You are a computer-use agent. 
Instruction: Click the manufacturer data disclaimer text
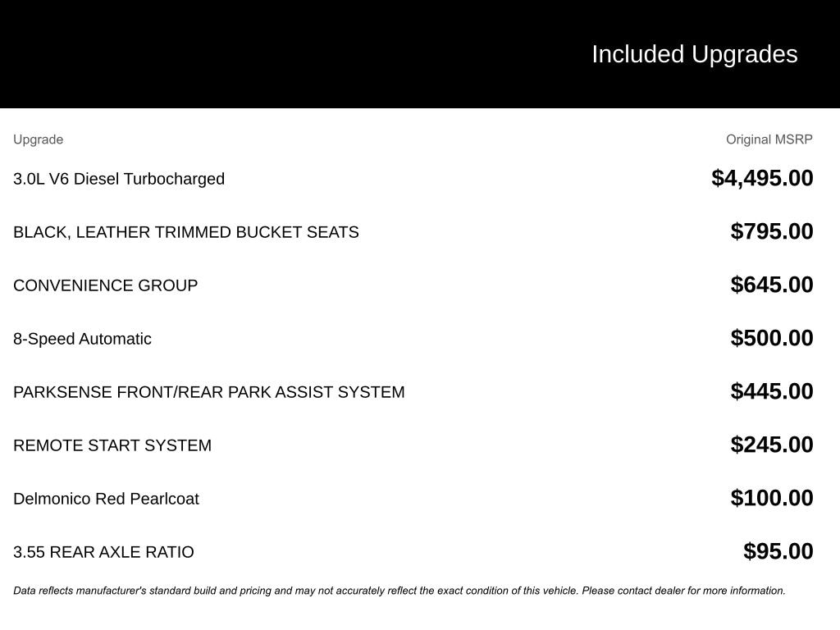pos(399,591)
